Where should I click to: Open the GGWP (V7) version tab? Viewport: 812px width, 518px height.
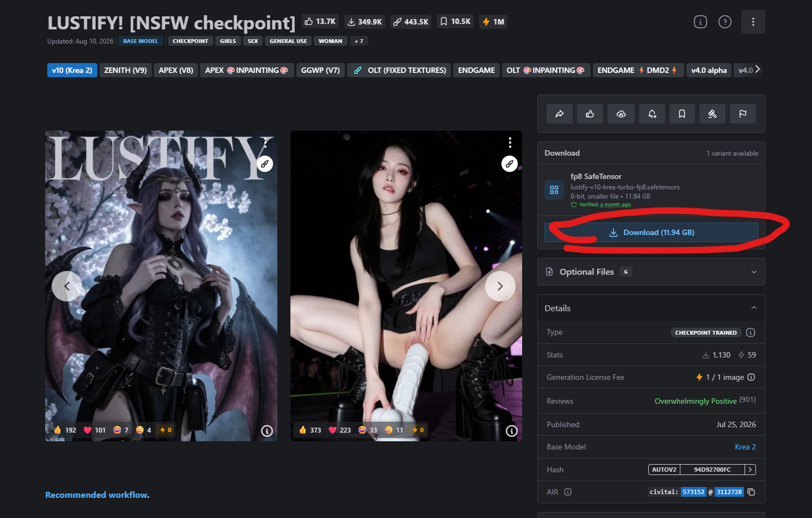point(320,70)
